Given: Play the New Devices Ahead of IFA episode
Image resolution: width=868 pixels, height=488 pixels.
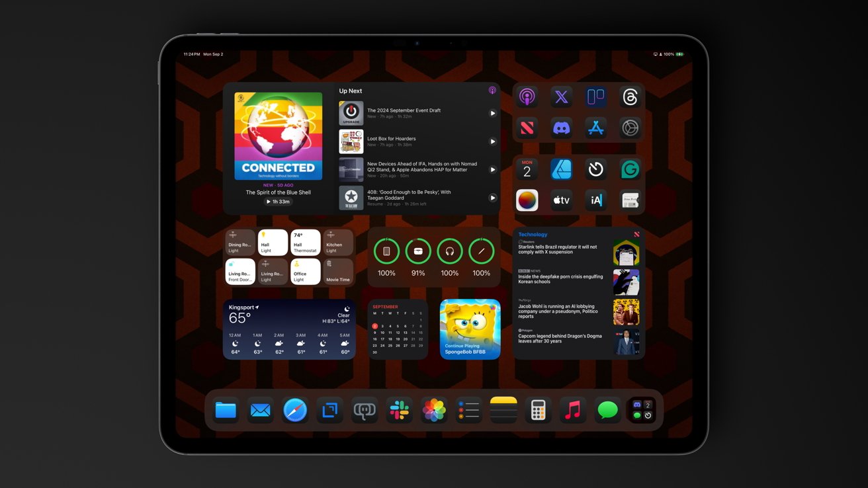Looking at the screenshot, I should (492, 169).
